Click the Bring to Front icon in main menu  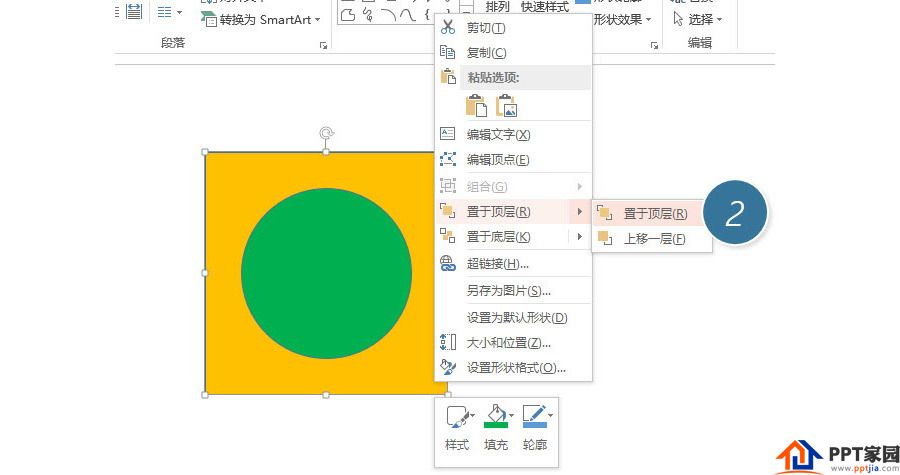pyautogui.click(x=448, y=211)
